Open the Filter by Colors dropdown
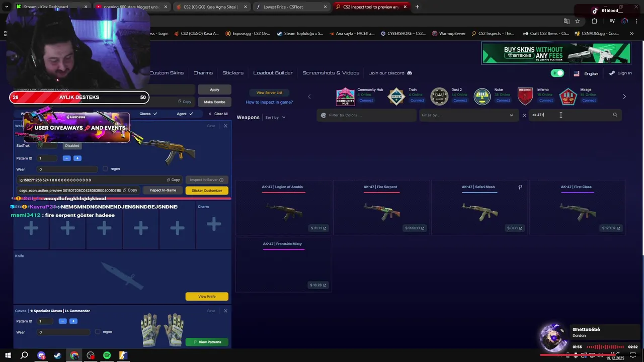644x362 pixels. click(366, 115)
